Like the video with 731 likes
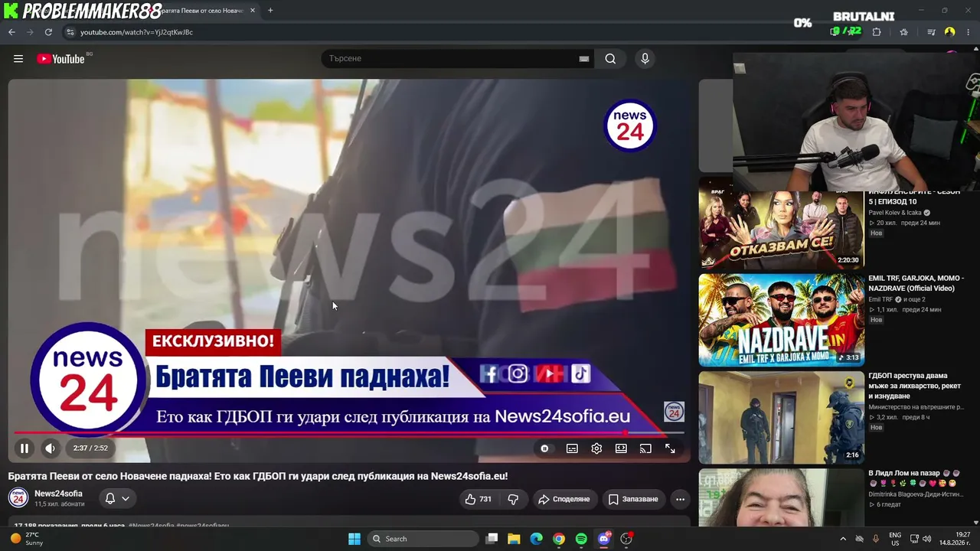Image resolution: width=980 pixels, height=551 pixels. (478, 499)
